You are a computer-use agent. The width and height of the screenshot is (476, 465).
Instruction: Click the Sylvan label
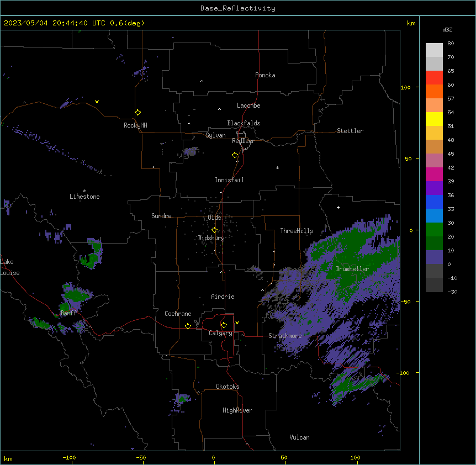click(x=215, y=135)
